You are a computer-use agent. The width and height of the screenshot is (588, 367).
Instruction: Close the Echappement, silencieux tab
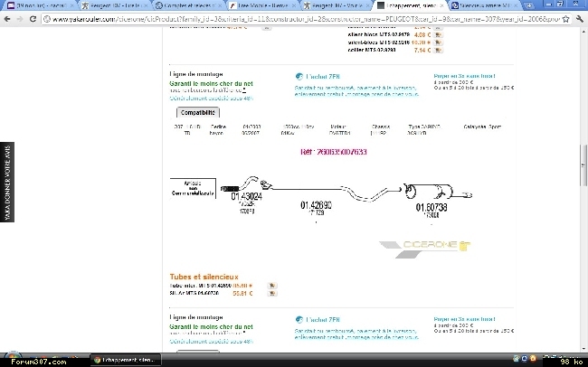441,5
